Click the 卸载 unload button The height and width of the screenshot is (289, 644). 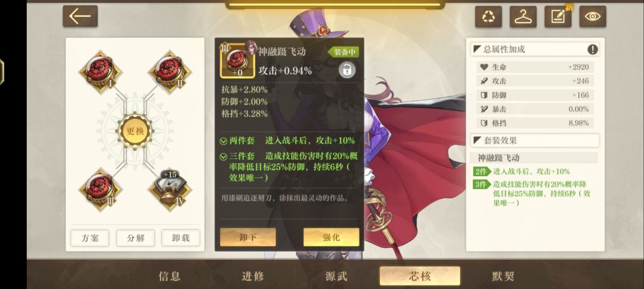[x=181, y=238]
